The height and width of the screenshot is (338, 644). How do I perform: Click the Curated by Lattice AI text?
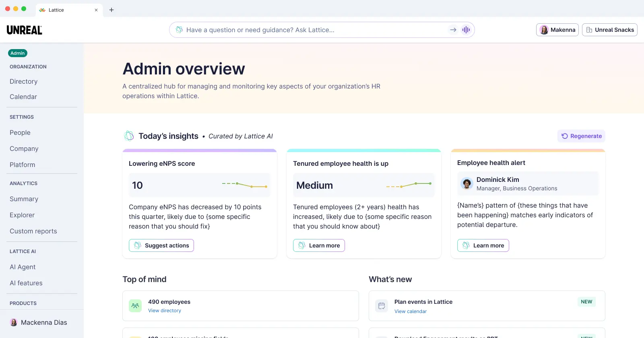click(241, 136)
